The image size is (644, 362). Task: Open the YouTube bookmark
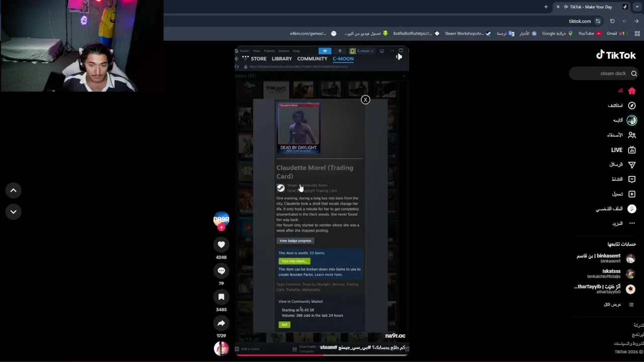(590, 34)
